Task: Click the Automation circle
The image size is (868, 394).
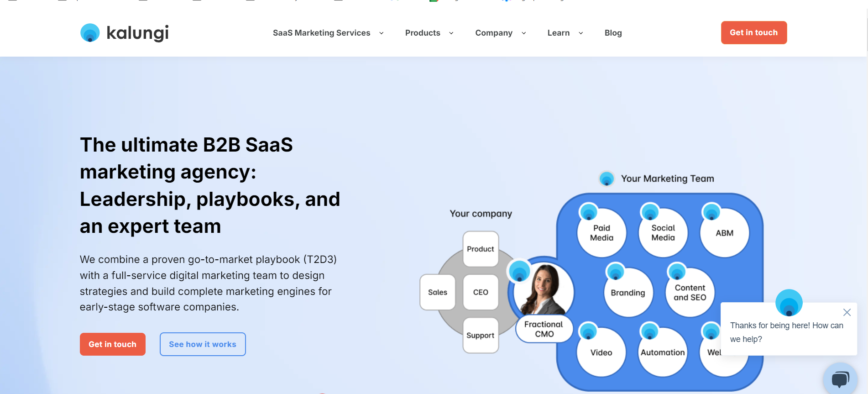Action: (663, 352)
